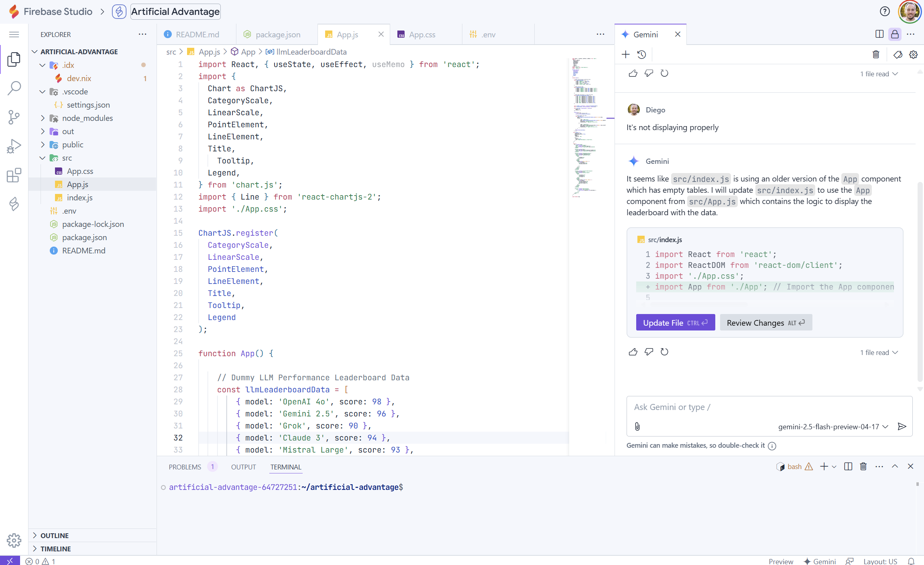Toggle the split layout icon in top right
924x565 pixels.
879,34
